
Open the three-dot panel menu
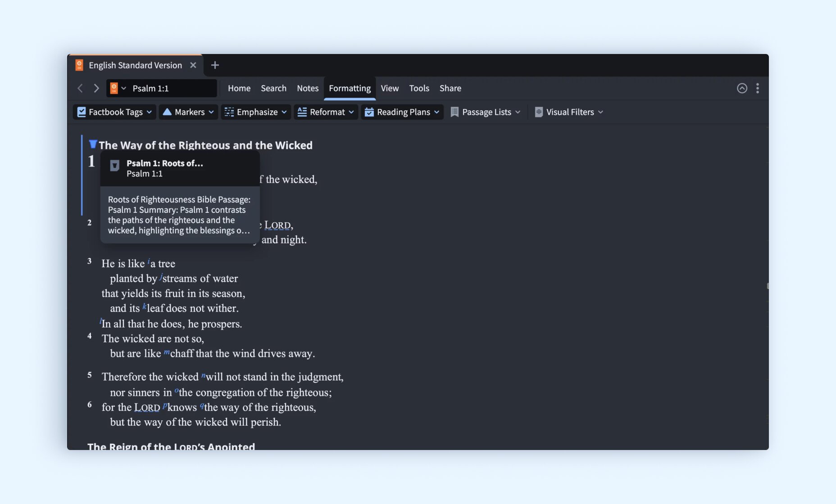(758, 88)
